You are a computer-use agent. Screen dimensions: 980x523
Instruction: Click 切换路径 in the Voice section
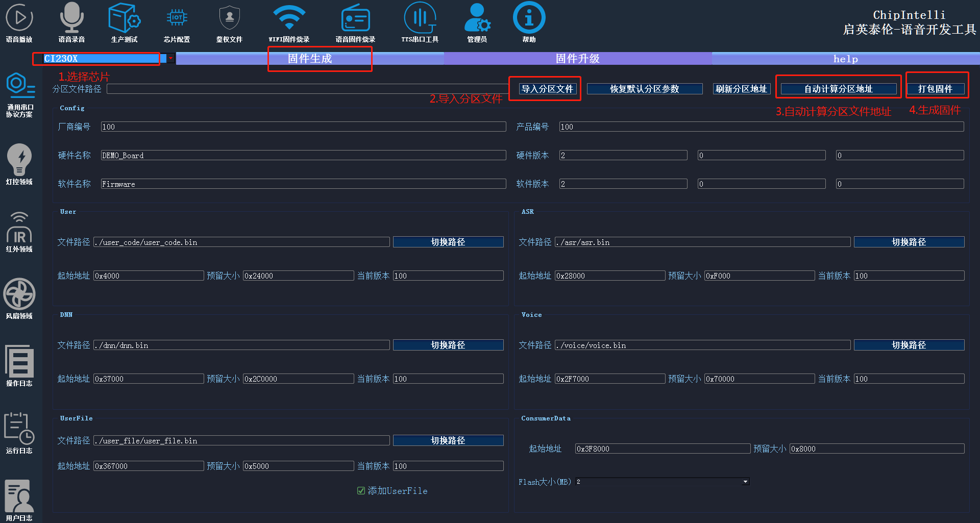[909, 345]
